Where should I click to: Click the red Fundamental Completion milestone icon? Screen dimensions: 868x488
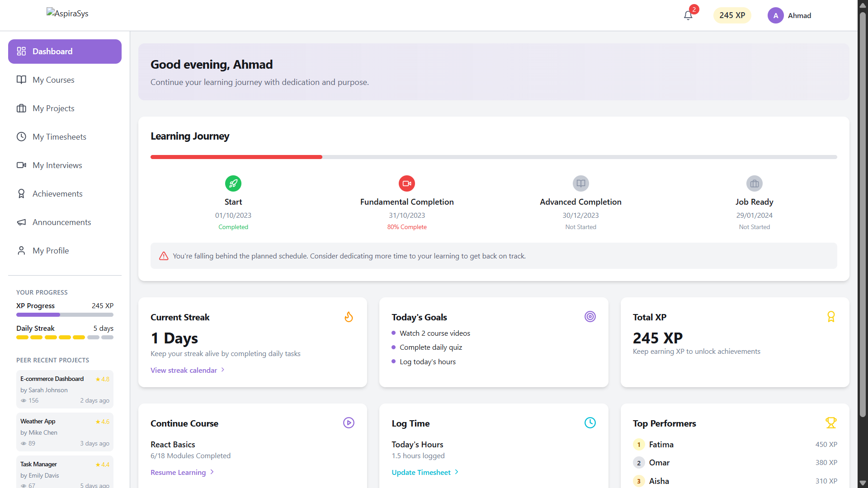(407, 183)
